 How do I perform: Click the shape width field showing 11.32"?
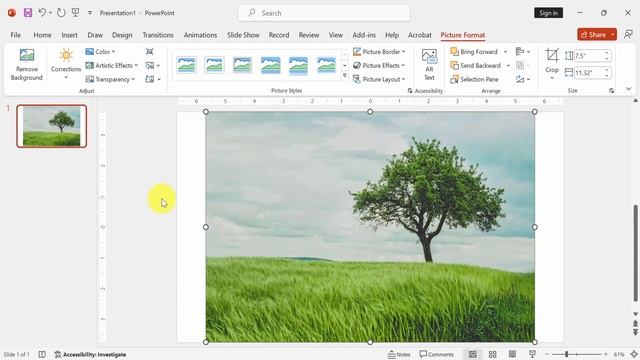(x=588, y=73)
